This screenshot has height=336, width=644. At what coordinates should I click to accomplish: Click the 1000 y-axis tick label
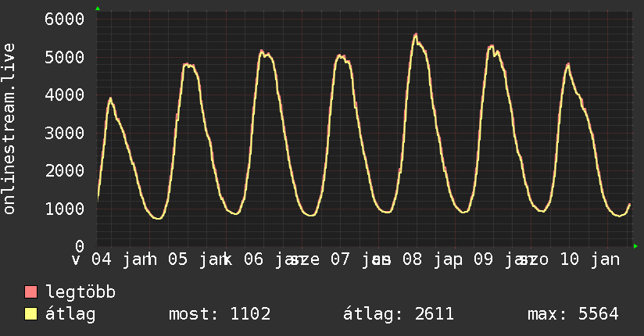[65, 209]
